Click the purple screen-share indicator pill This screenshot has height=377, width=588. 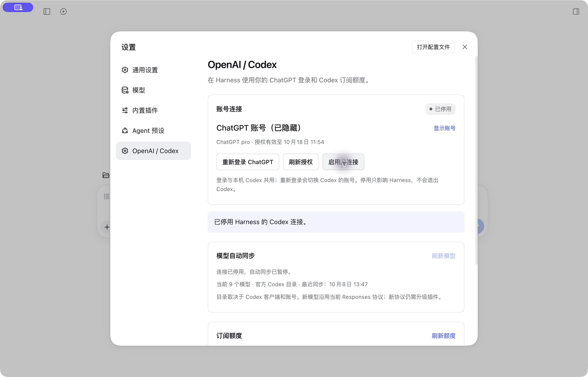[18, 7]
